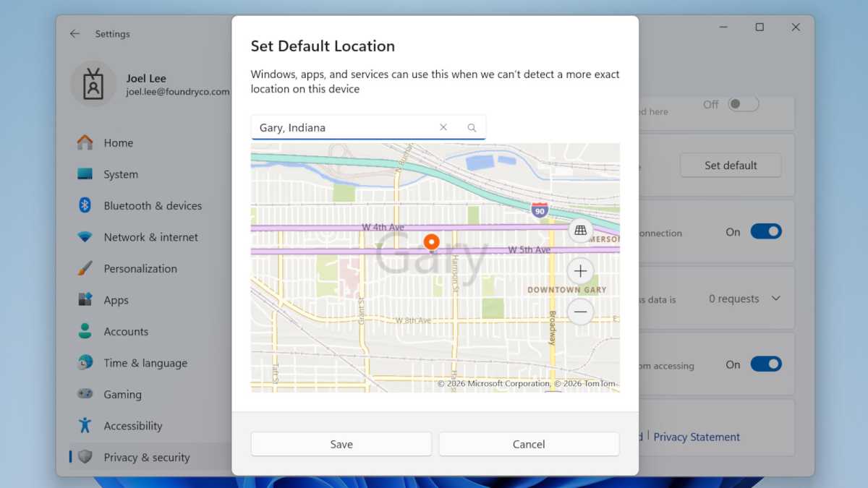The image size is (868, 488).
Task: Clear the location search with the X icon
Action: (x=443, y=127)
